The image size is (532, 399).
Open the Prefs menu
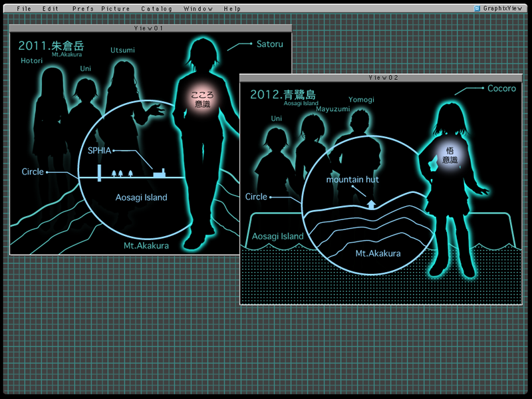point(83,9)
